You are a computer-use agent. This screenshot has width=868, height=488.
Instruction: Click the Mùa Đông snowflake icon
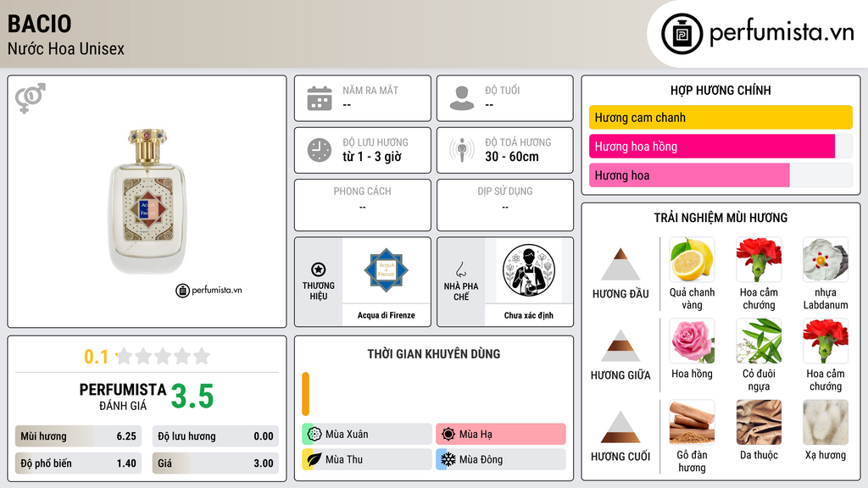(448, 460)
